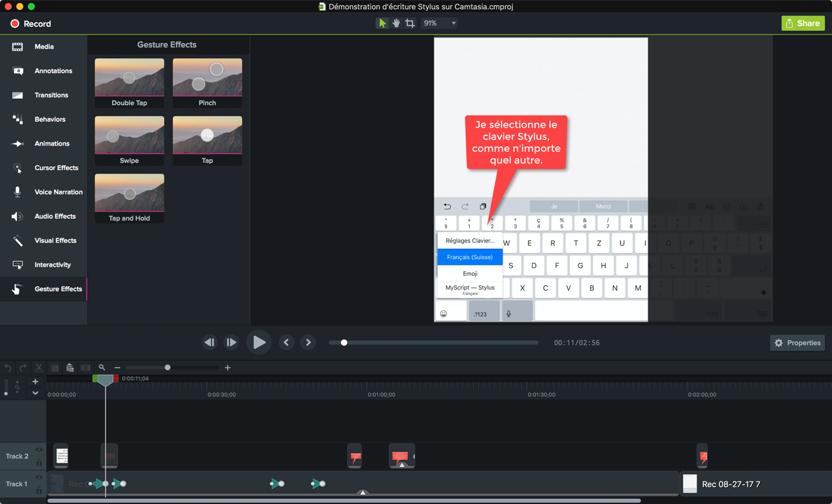Open the Annotations tab
832x504 pixels.
(x=43, y=71)
